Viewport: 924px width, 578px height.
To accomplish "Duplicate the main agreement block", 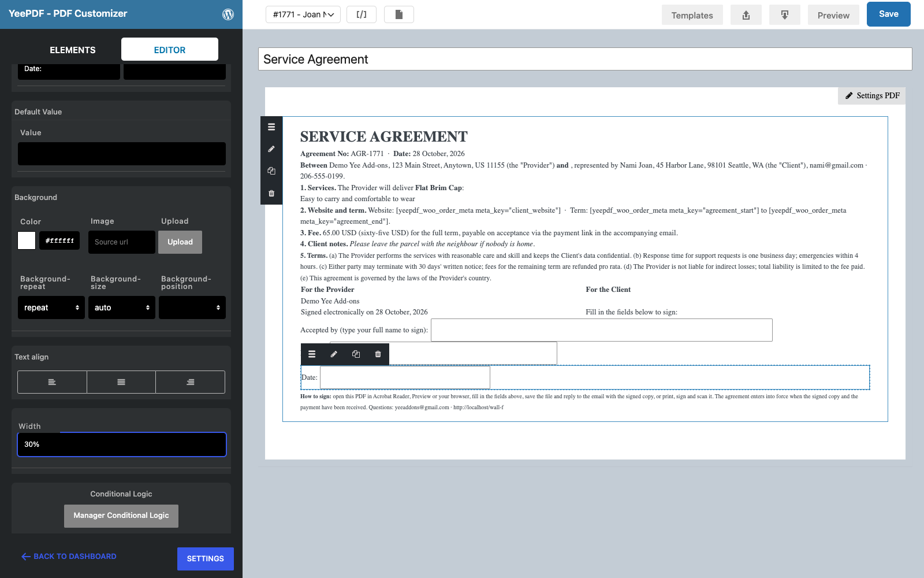I will click(x=271, y=171).
